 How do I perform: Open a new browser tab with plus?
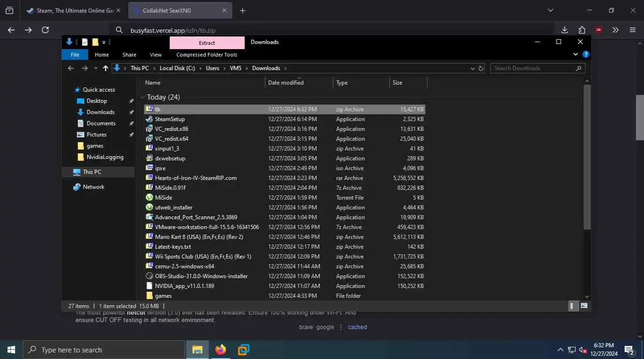pos(242,10)
